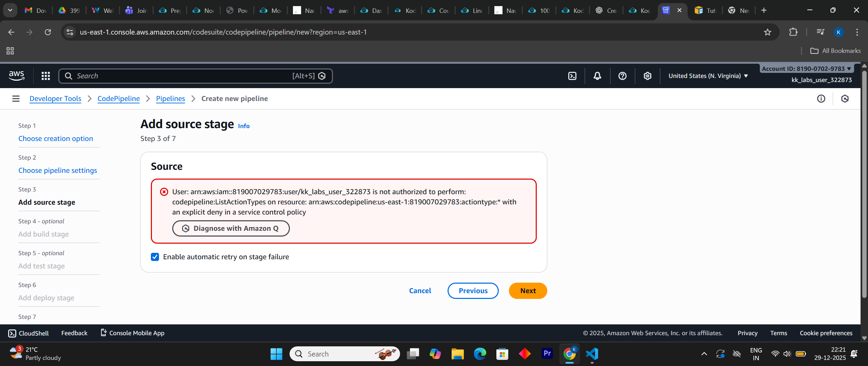The width and height of the screenshot is (868, 366).
Task: Click the Previous button
Action: [x=473, y=291]
